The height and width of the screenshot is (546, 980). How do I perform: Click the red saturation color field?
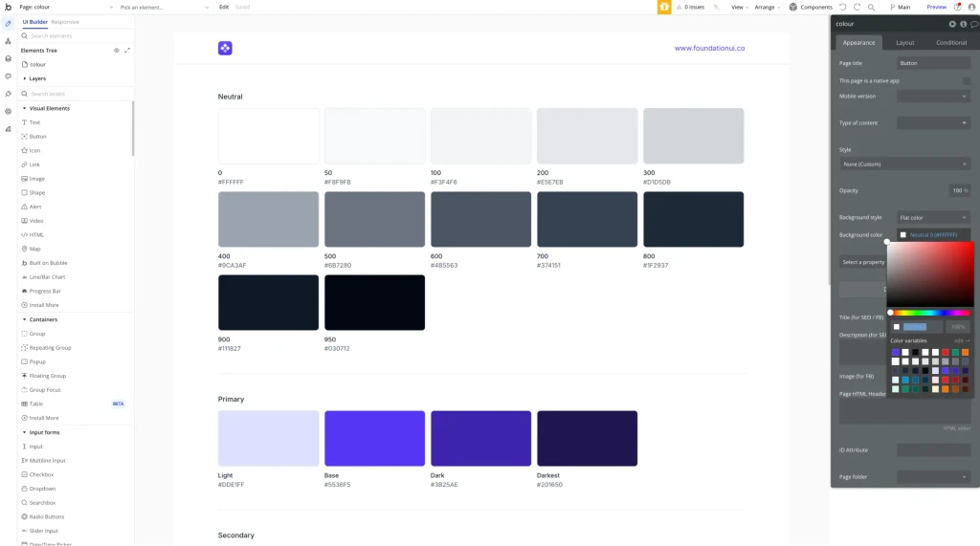930,273
